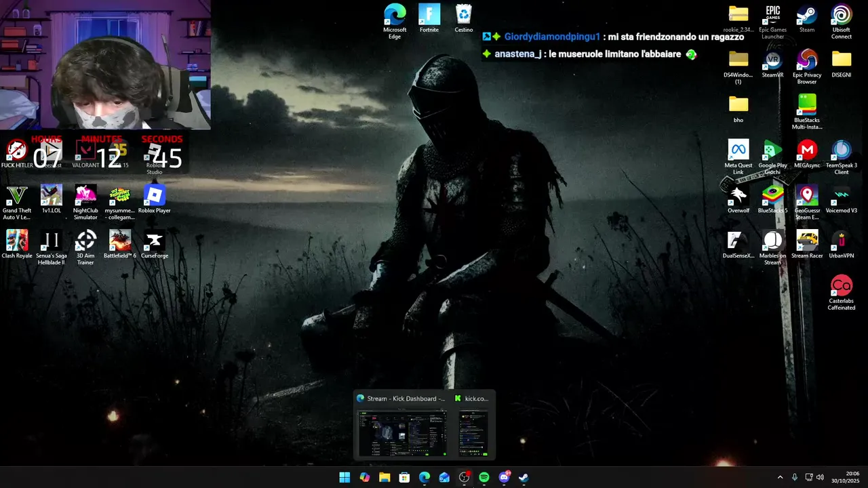The width and height of the screenshot is (868, 488).
Task: Click the username anastena_j in the chat overlay
Action: 518,54
